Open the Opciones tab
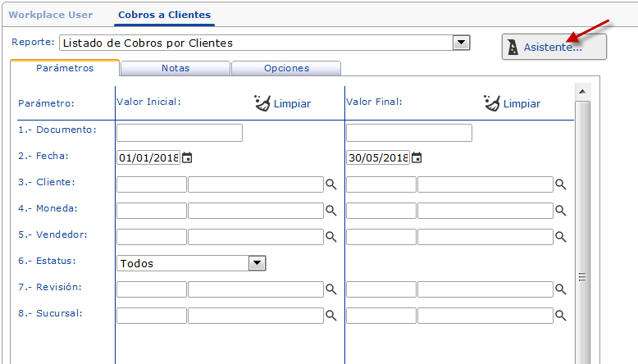 click(286, 69)
